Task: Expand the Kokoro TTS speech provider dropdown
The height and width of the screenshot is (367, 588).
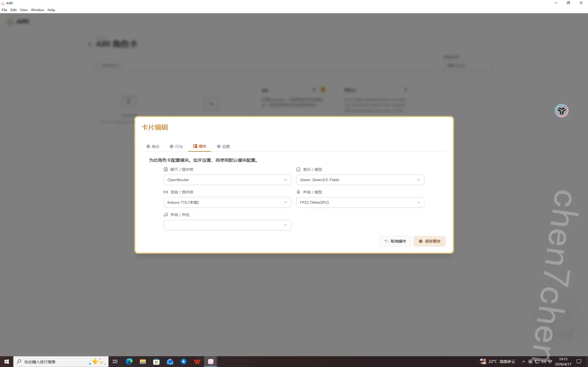Action: coord(227,202)
